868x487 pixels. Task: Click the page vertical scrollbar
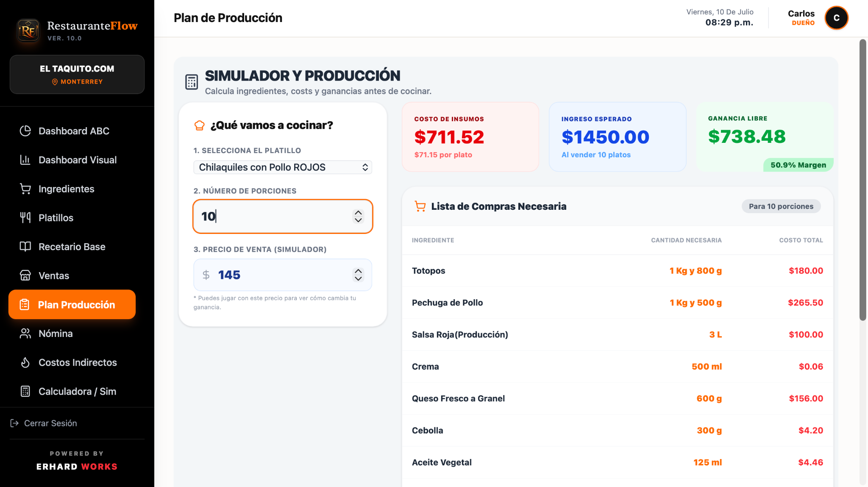(x=862, y=180)
